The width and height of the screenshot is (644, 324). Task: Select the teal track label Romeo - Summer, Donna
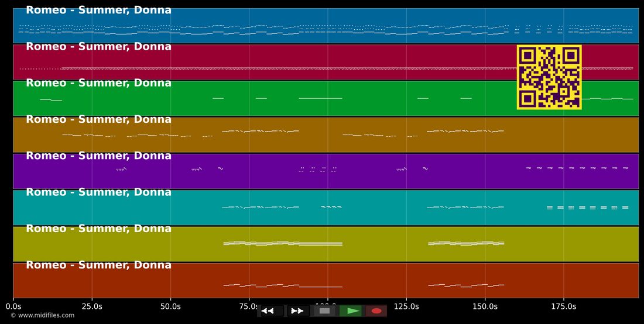click(98, 192)
